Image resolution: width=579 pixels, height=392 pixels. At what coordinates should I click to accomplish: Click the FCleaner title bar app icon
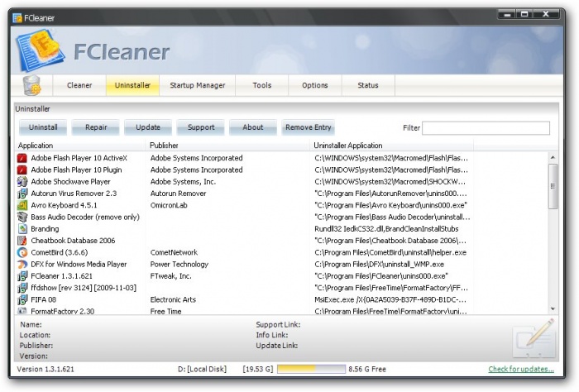[17, 17]
